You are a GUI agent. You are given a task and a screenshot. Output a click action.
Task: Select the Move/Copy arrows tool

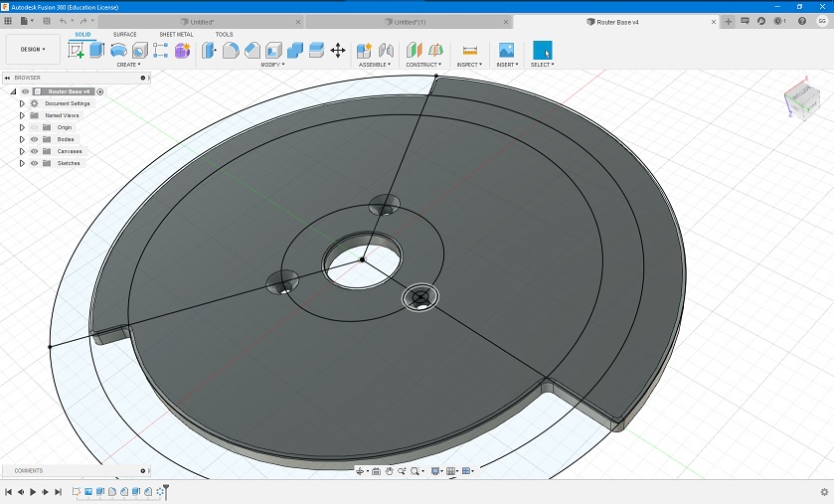click(x=337, y=50)
